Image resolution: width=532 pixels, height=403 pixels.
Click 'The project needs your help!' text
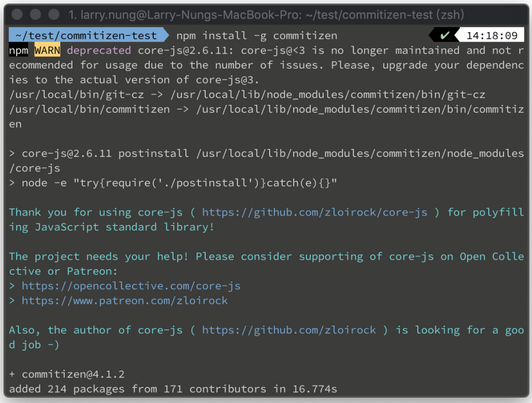[98, 257]
